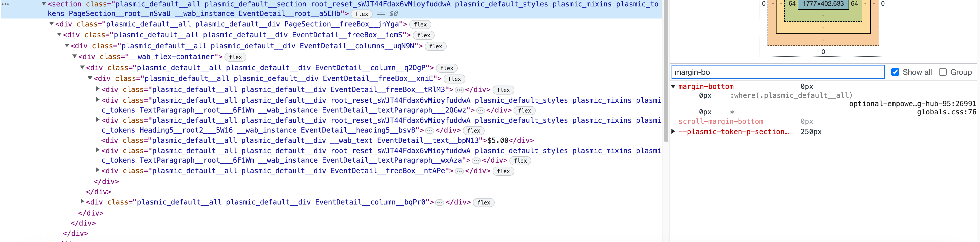The image size is (980, 242).
Task: Open the globals.css:76 source link
Action: [x=946, y=112]
